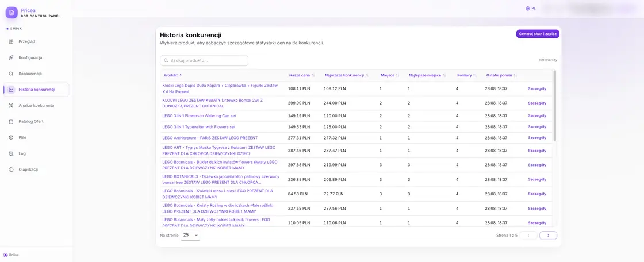Click the 108.11 PLN price cell
644x262 pixels.
point(299,88)
